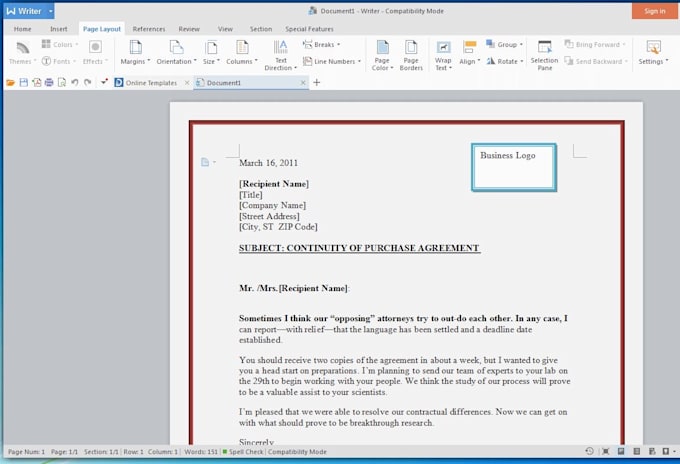Viewport: 680px width, 464px height.
Task: Switch to the Insert tab
Action: (59, 29)
